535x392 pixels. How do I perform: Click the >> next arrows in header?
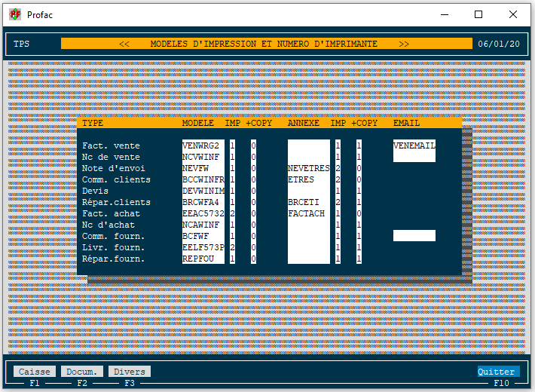coord(404,44)
